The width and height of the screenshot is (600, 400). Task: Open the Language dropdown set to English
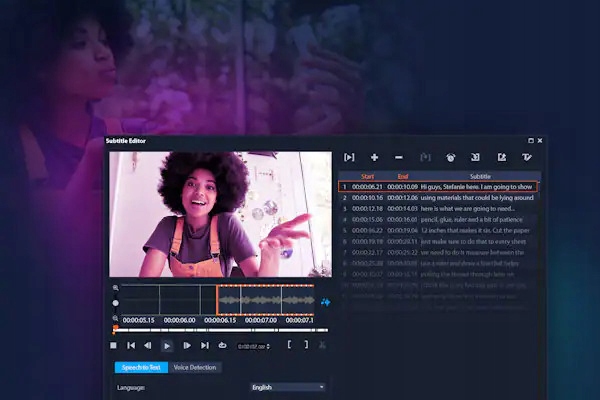pyautogui.click(x=288, y=387)
